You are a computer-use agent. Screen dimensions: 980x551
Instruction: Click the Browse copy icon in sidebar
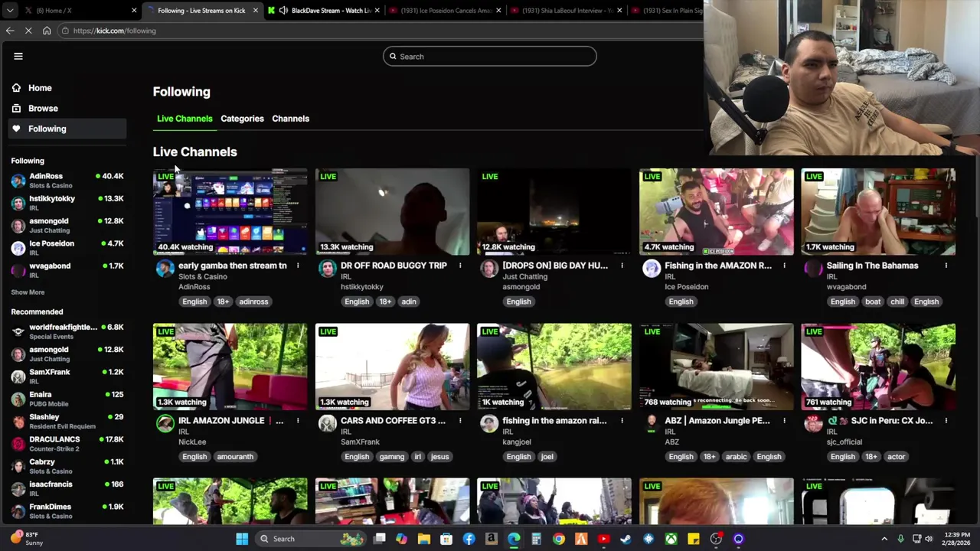click(x=16, y=109)
